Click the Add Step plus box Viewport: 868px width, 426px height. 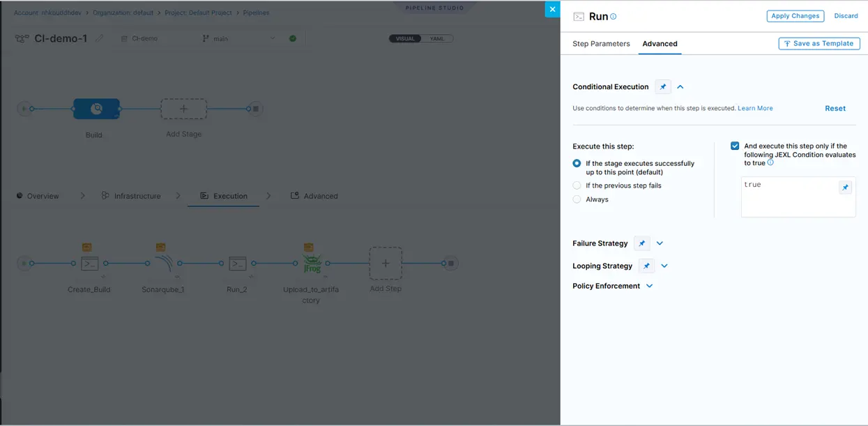click(386, 264)
